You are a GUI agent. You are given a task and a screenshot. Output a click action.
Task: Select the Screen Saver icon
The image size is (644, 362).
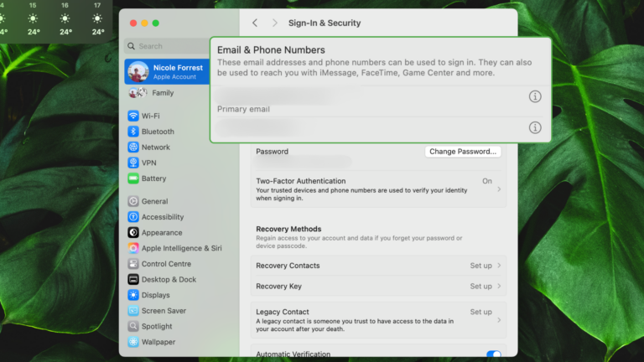pyautogui.click(x=133, y=310)
